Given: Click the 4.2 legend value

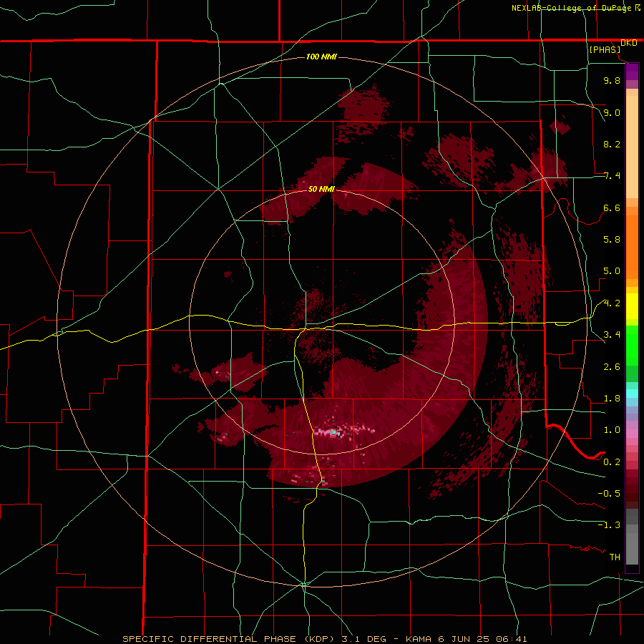Looking at the screenshot, I should pos(612,303).
